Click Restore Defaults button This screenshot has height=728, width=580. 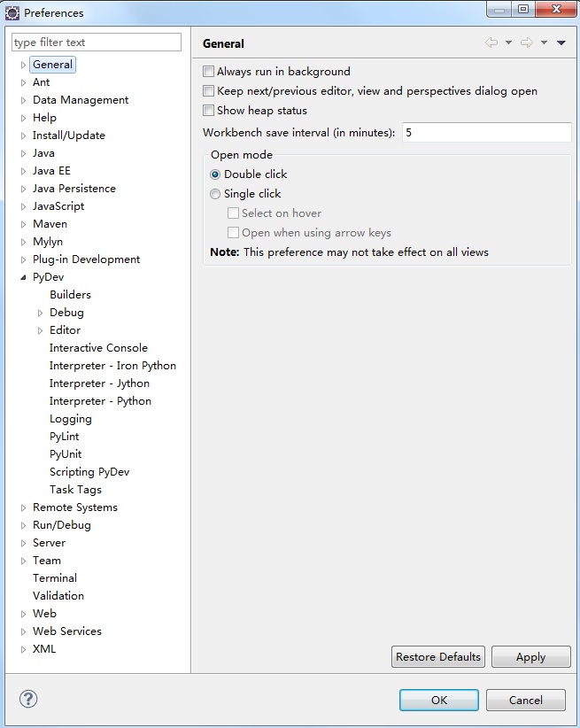tap(438, 657)
